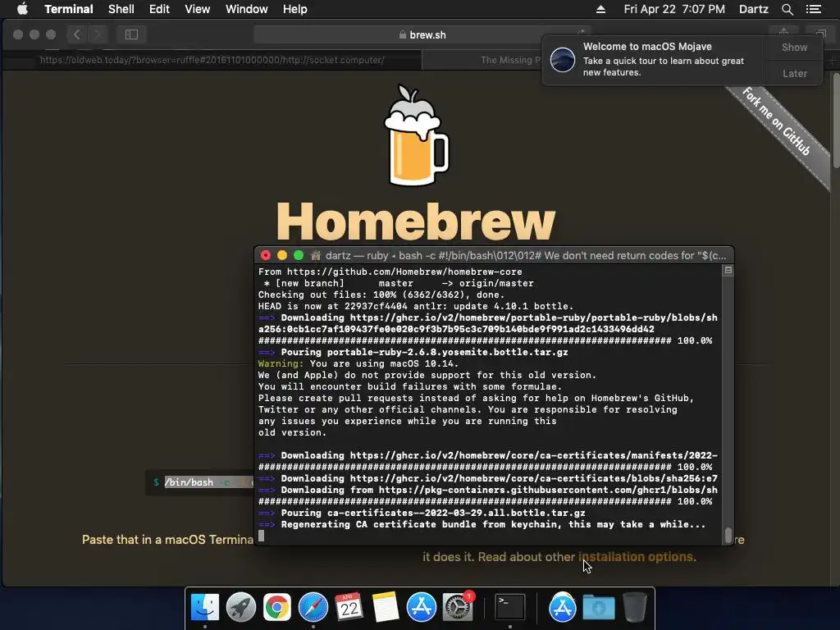Open Notes from the Dock

point(386,607)
